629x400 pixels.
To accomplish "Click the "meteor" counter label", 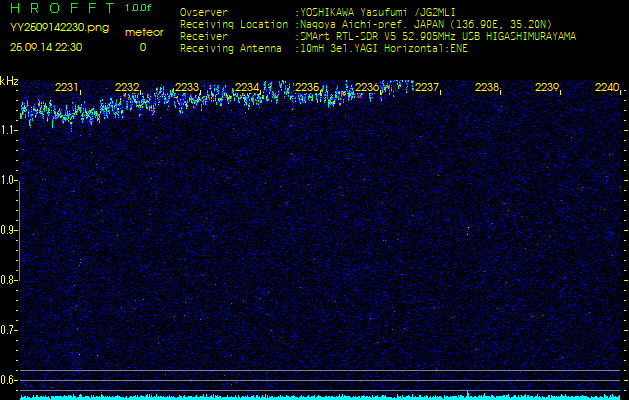I will 144,32.
